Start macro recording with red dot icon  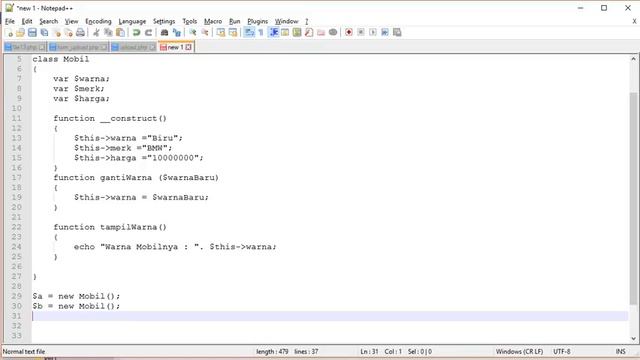click(x=349, y=33)
